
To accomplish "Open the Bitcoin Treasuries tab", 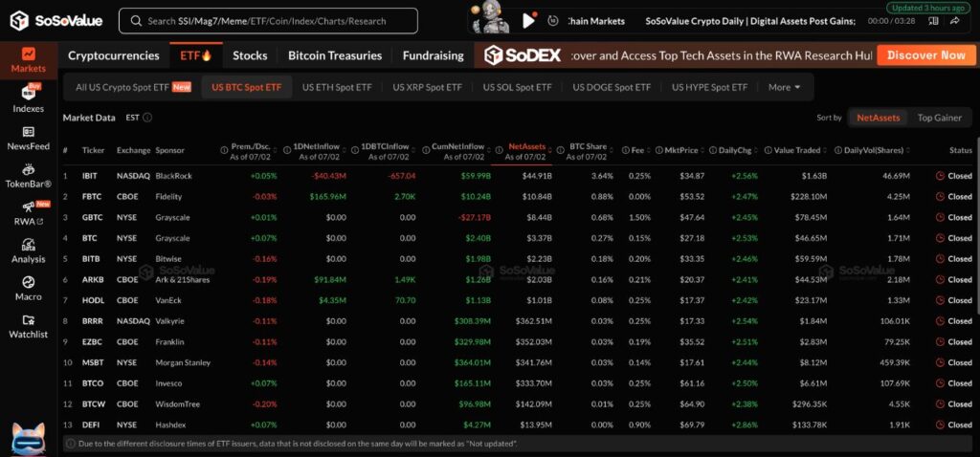I will (x=335, y=55).
